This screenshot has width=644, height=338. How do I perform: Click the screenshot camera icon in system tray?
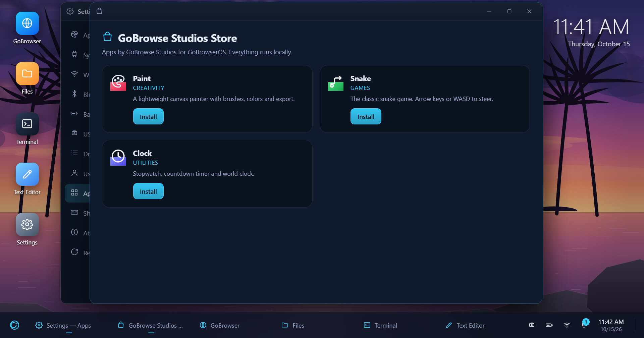coord(532,325)
